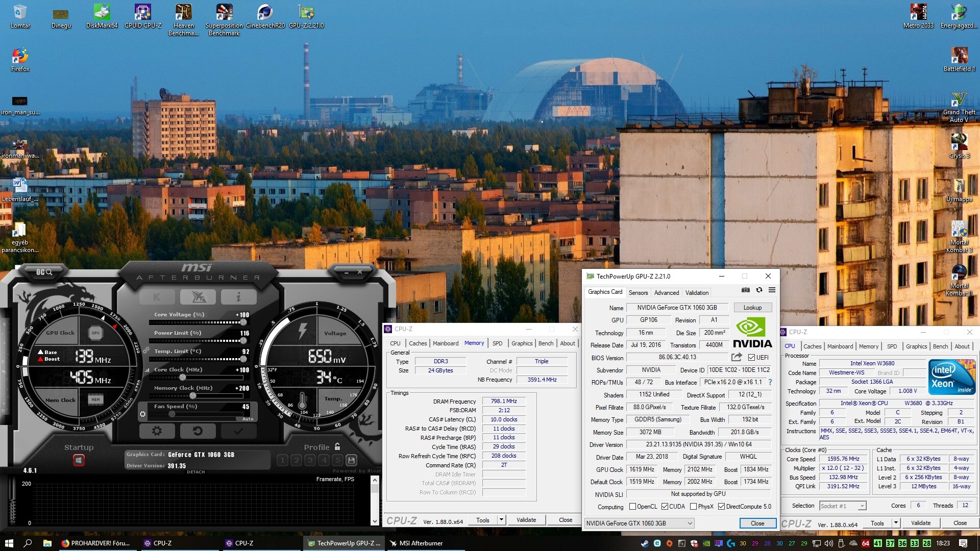Open the Superposition Benchmark desktop icon
This screenshot has height=551, width=980.
click(224, 20)
